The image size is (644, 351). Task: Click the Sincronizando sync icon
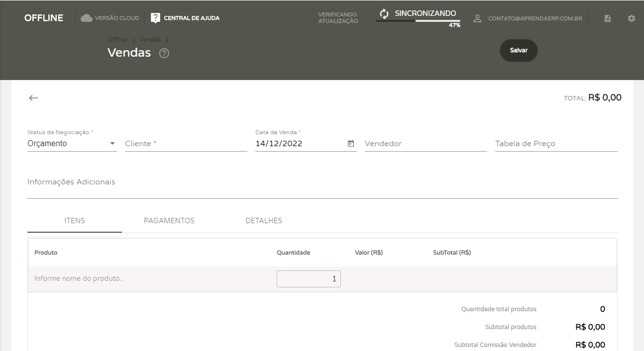tap(384, 13)
